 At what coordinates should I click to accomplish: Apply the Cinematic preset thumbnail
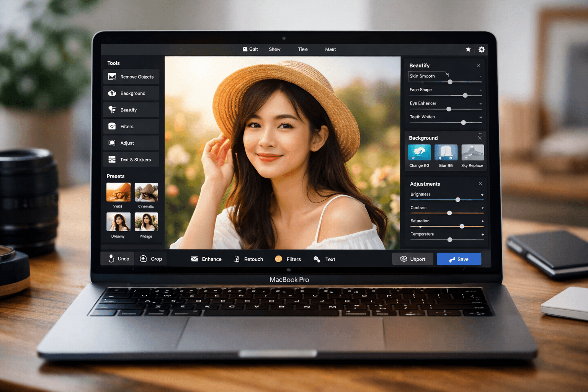pos(146,192)
